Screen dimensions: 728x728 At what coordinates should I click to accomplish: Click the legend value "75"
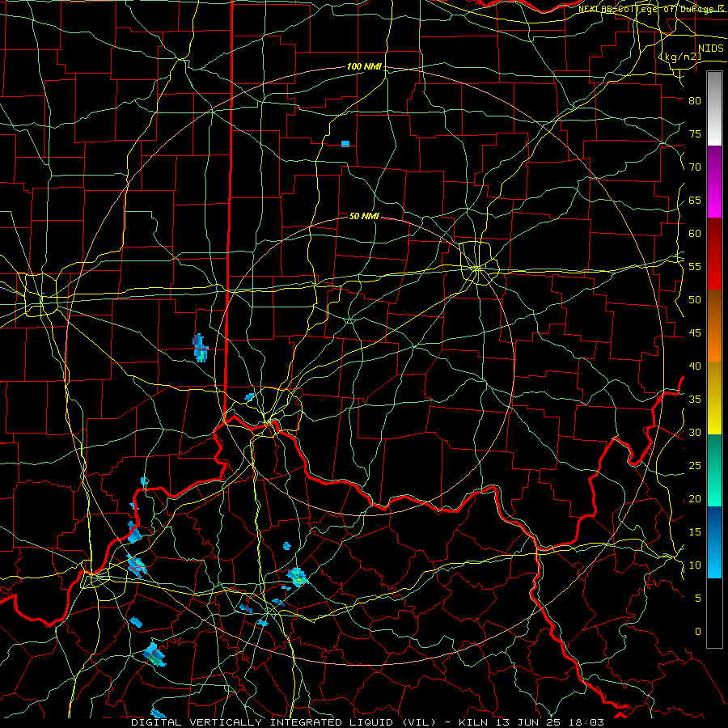(695, 133)
